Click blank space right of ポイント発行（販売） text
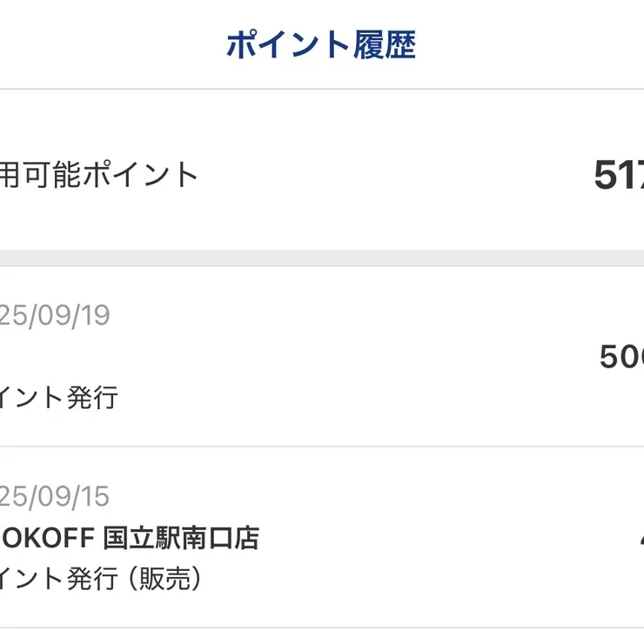644x644 pixels. 418,579
